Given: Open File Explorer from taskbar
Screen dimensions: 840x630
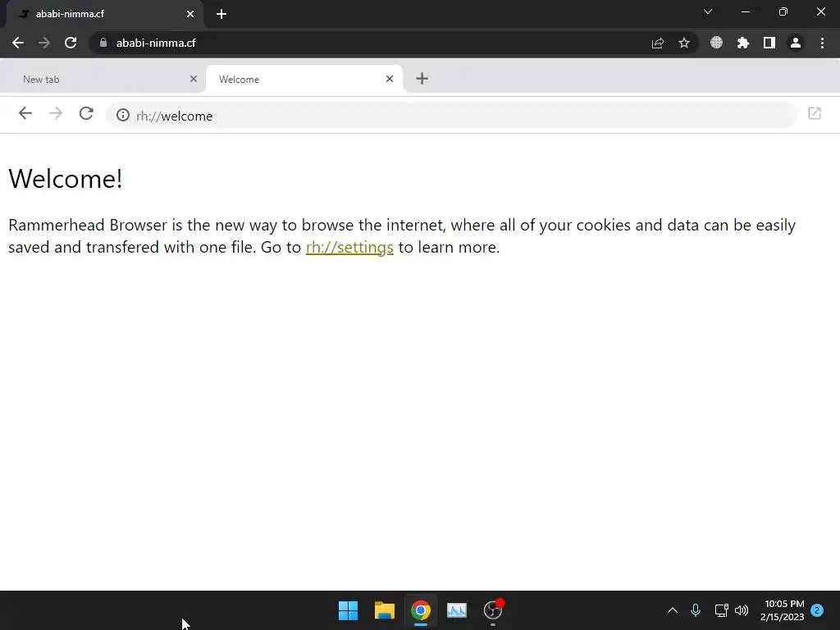Looking at the screenshot, I should 385,610.
